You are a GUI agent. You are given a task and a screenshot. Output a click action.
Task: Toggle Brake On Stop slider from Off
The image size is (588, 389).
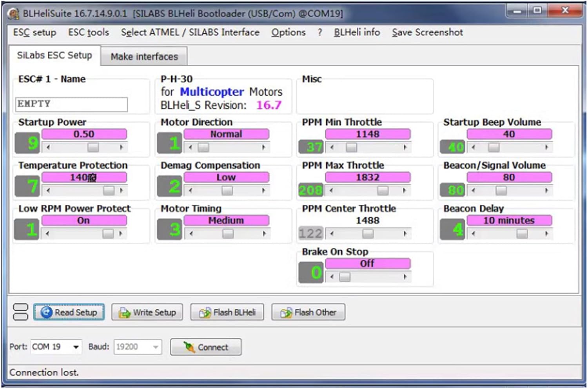[x=345, y=277]
